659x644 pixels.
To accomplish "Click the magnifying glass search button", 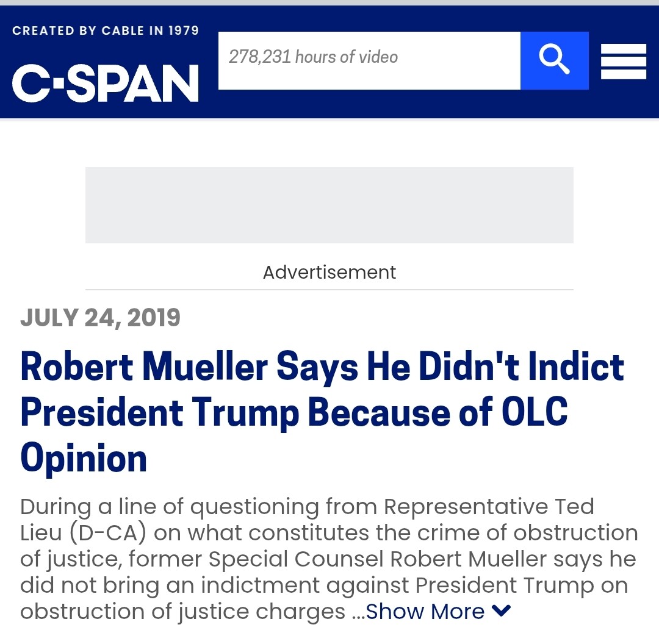I will (x=554, y=60).
